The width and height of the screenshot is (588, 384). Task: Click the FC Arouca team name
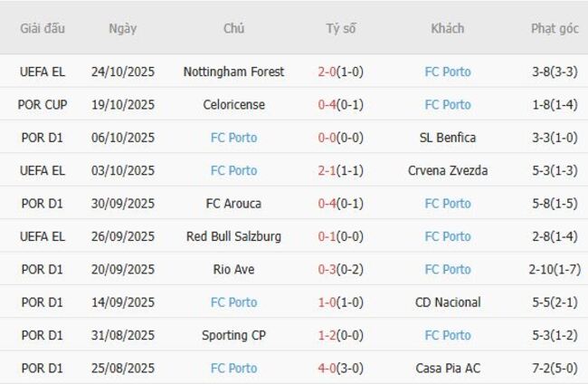[233, 204]
